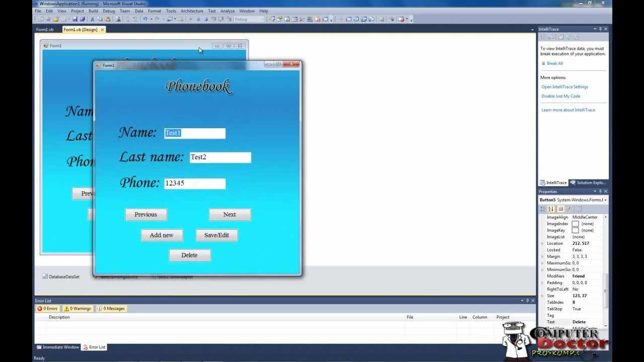The image size is (644, 362).
Task: Click the Save All toolbar icon
Action: click(x=82, y=19)
